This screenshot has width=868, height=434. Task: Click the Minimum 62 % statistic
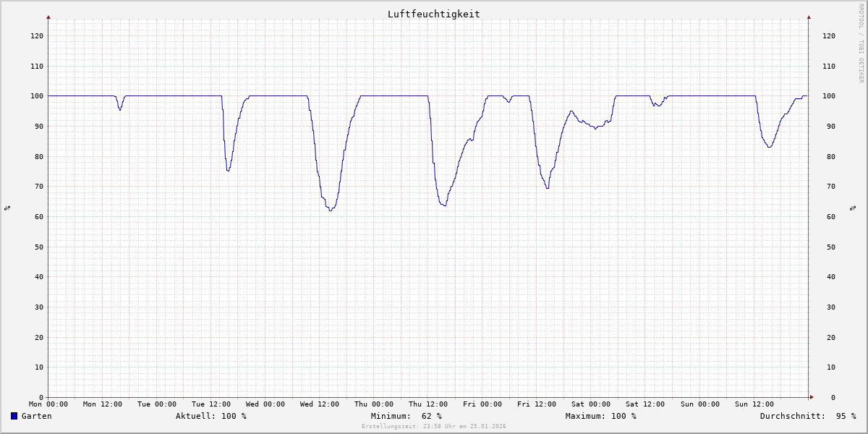406,416
